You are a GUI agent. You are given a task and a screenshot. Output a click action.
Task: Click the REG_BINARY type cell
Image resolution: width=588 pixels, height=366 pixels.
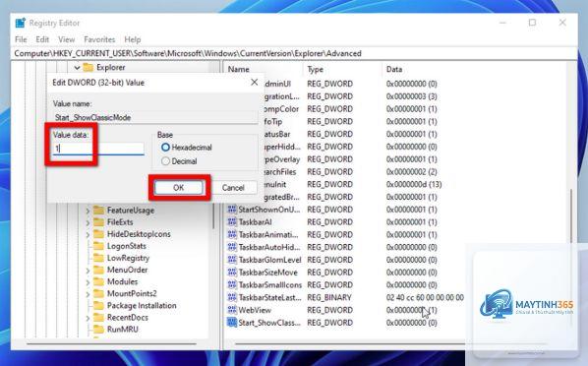click(x=329, y=297)
